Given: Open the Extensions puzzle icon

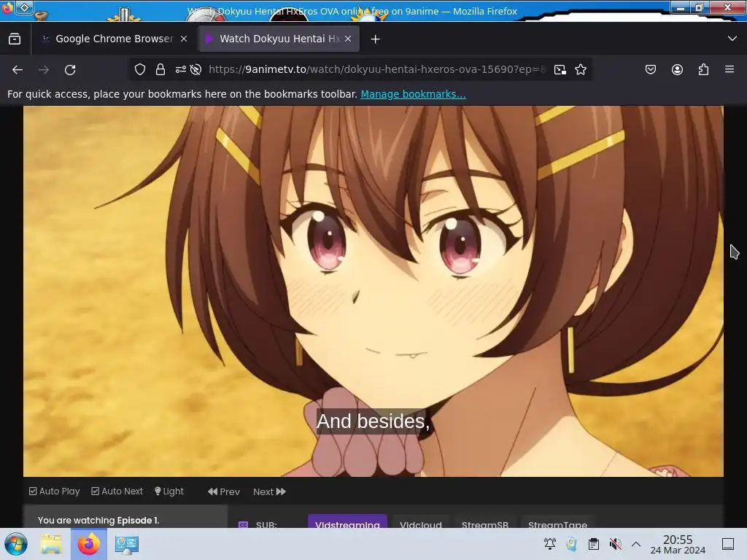Looking at the screenshot, I should 704,69.
